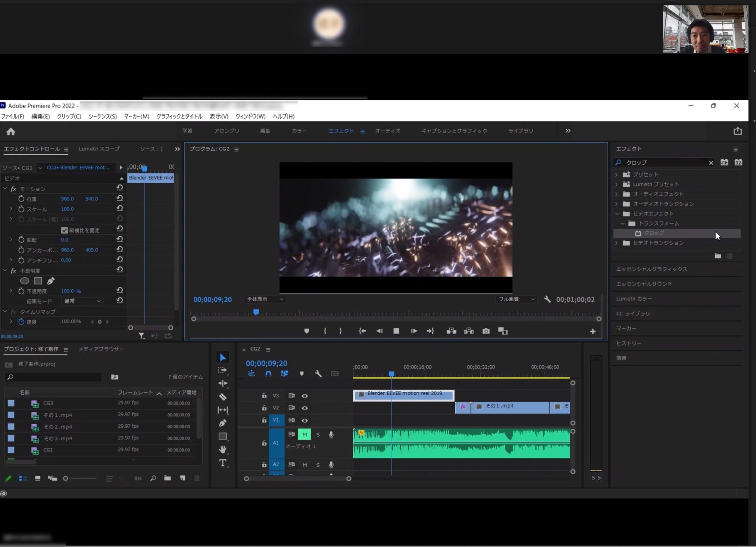This screenshot has height=547, width=756.
Task: Click the Go to In point button
Action: coord(363,331)
